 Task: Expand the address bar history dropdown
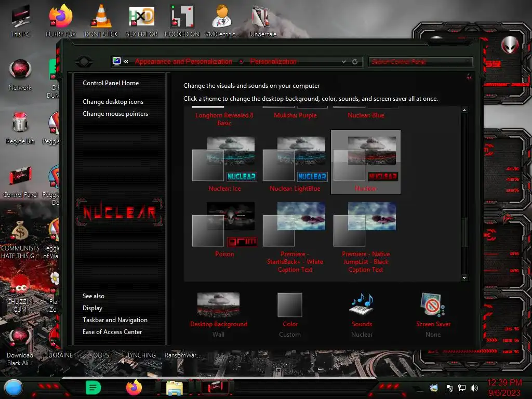(343, 61)
